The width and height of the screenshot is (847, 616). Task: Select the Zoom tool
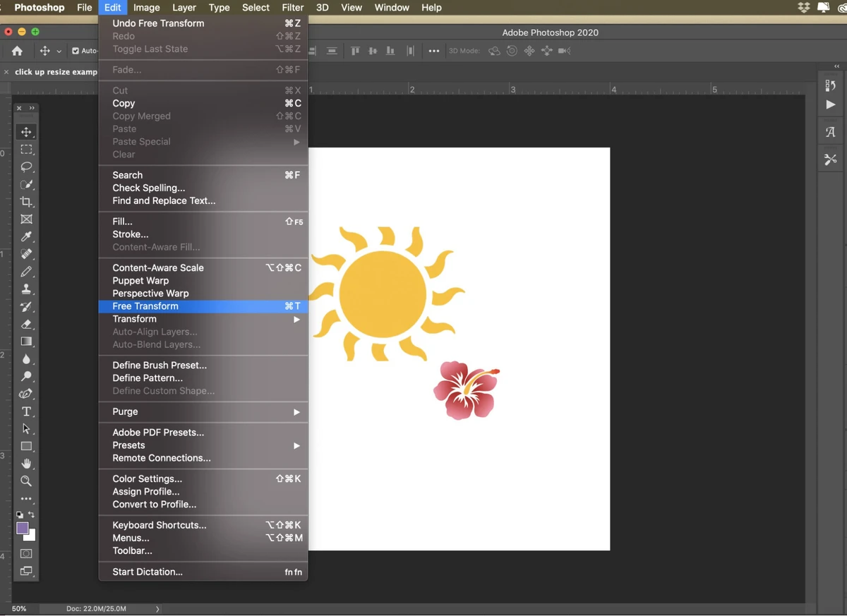26,481
